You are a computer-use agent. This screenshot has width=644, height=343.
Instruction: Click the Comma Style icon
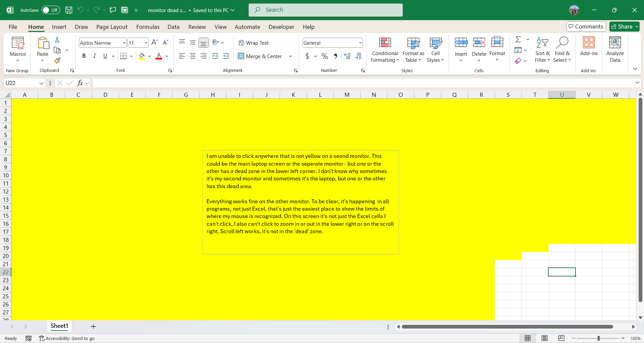335,56
